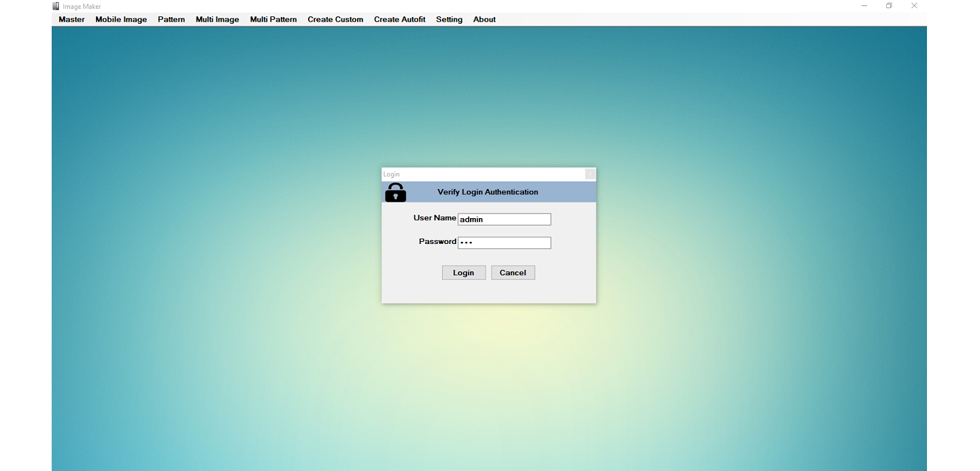Choose Create Autofit from the menu bar
This screenshot has width=980, height=471.
[x=399, y=20]
